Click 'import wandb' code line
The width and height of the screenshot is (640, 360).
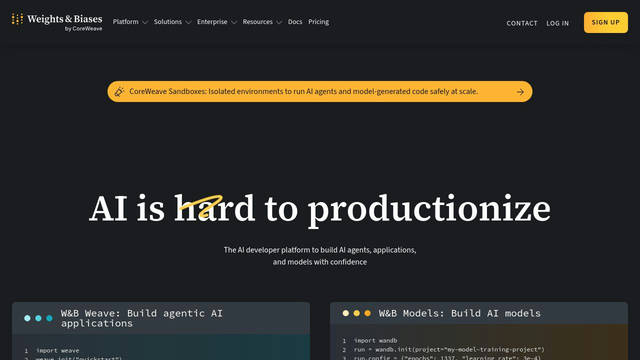tap(376, 340)
